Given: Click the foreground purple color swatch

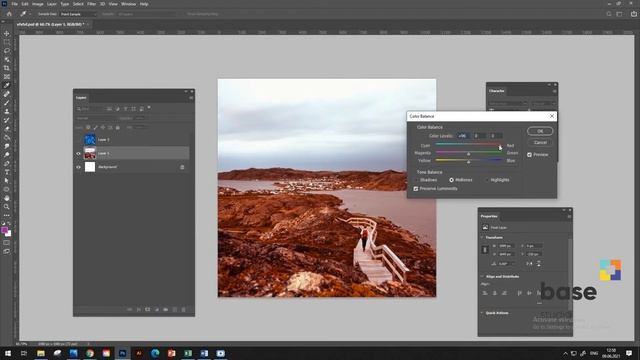Looking at the screenshot, I should click(4, 231).
